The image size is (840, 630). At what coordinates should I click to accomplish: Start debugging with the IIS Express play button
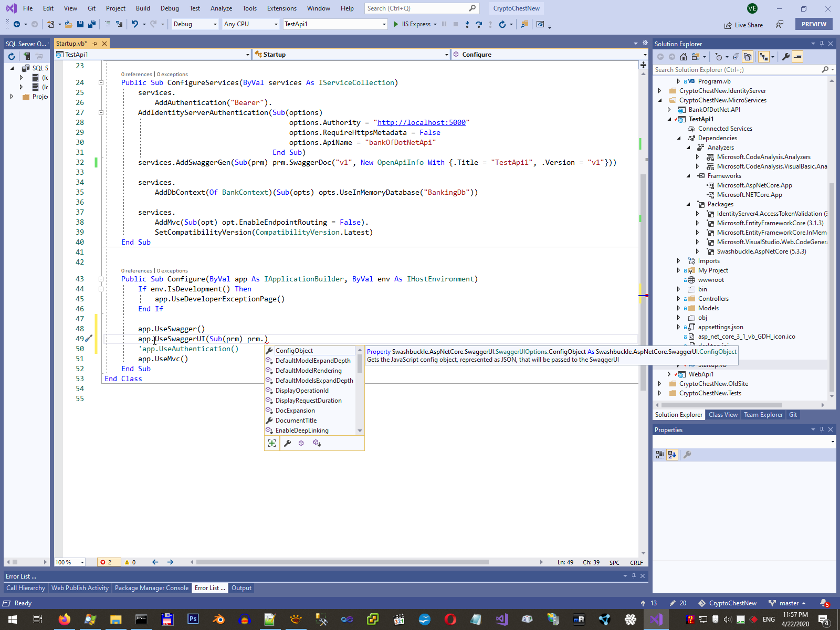point(396,24)
